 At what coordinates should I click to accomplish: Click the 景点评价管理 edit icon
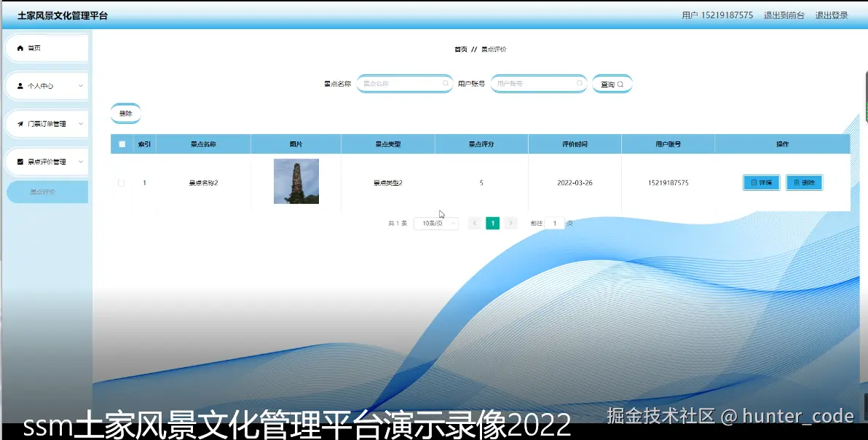tap(20, 162)
